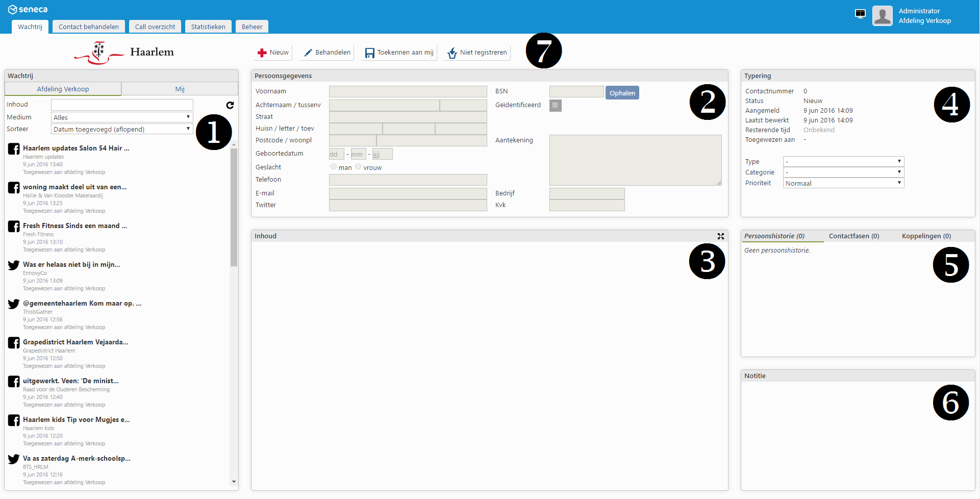Switch to the Statistieken tab
This screenshot has height=499, width=980.
coord(208,27)
